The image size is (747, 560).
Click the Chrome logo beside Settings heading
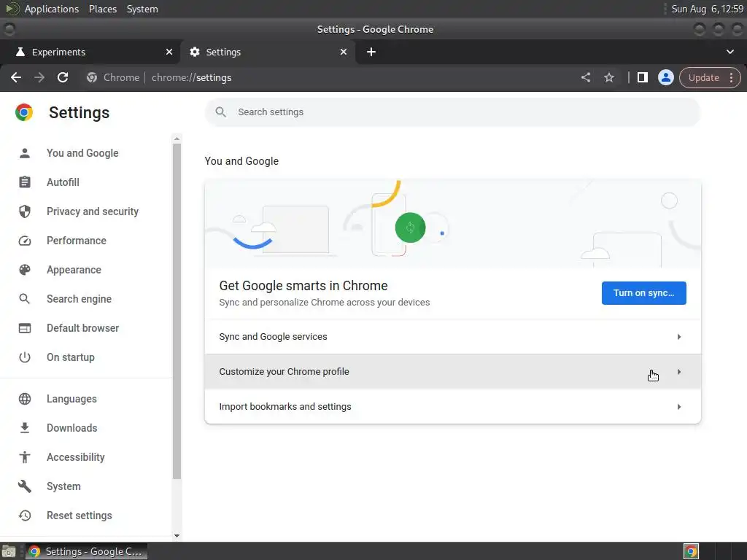click(x=24, y=112)
